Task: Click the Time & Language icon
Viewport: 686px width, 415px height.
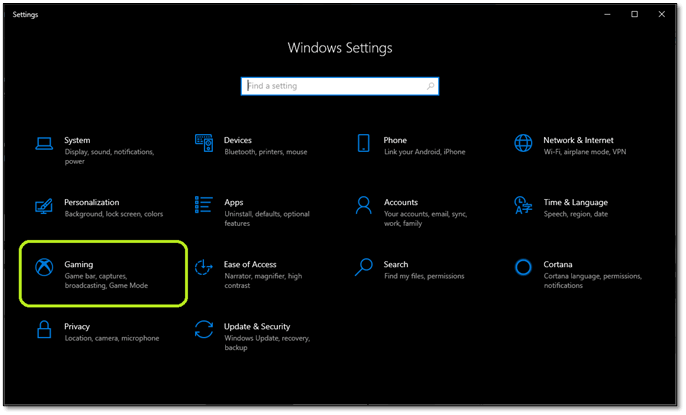Action: [523, 205]
